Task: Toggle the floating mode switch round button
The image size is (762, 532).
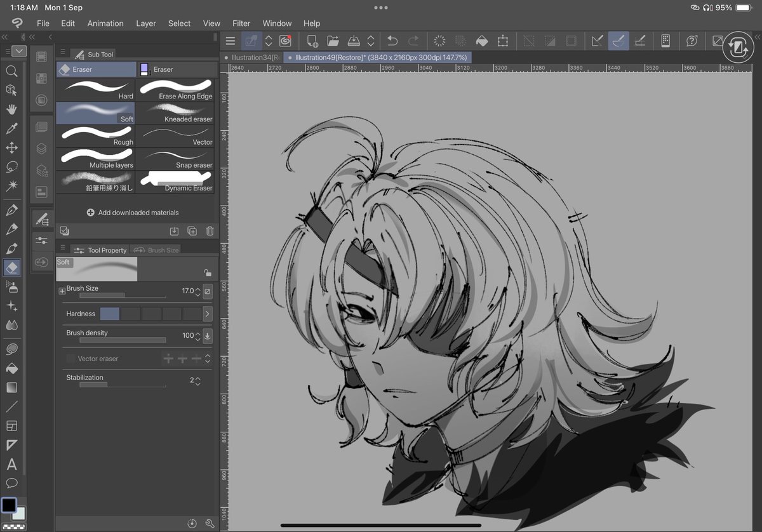Action: pos(737,47)
